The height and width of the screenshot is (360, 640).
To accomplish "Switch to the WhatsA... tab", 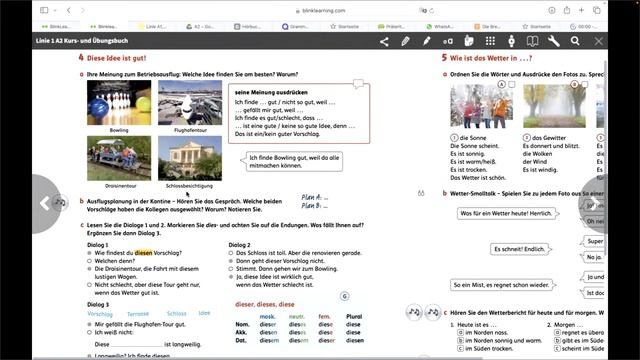I will tap(439, 27).
